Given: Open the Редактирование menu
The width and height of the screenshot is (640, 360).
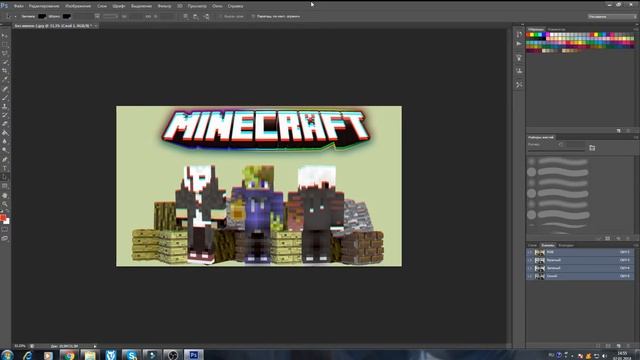Looking at the screenshot, I should tap(44, 6).
